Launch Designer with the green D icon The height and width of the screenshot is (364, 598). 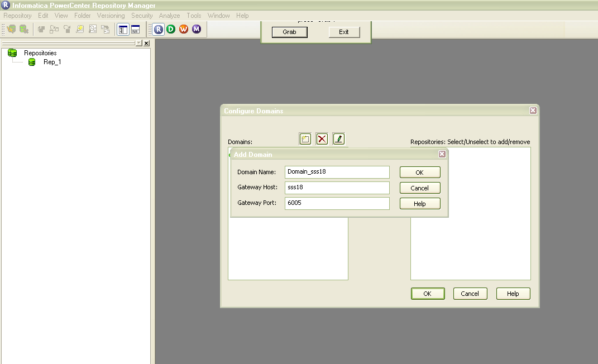[x=171, y=29]
